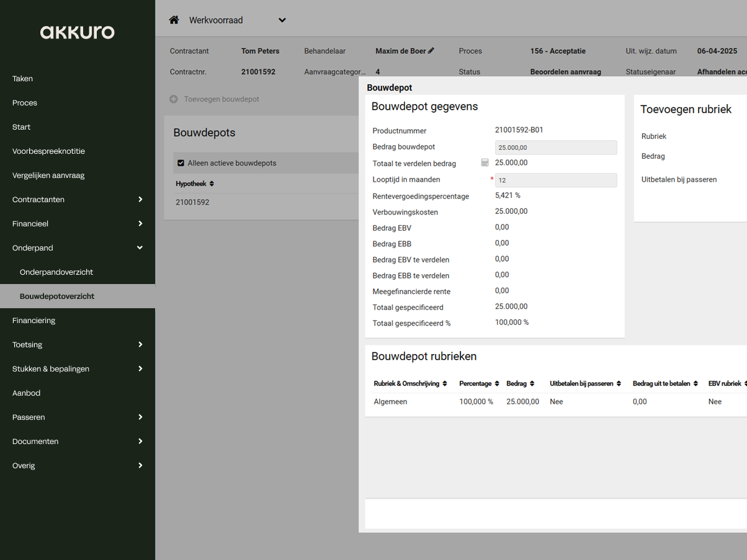Expand Stukken & bepalingen submenu

click(78, 369)
